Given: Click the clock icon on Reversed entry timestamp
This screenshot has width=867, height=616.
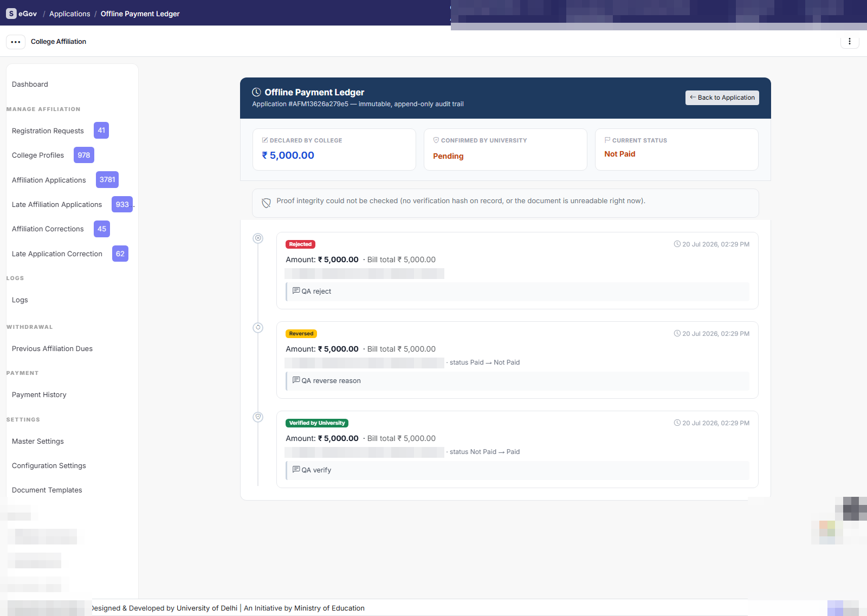Looking at the screenshot, I should [x=677, y=334].
